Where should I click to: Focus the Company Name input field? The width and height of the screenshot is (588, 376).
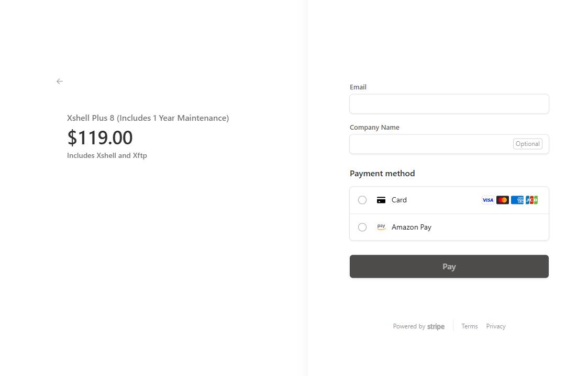(449, 144)
